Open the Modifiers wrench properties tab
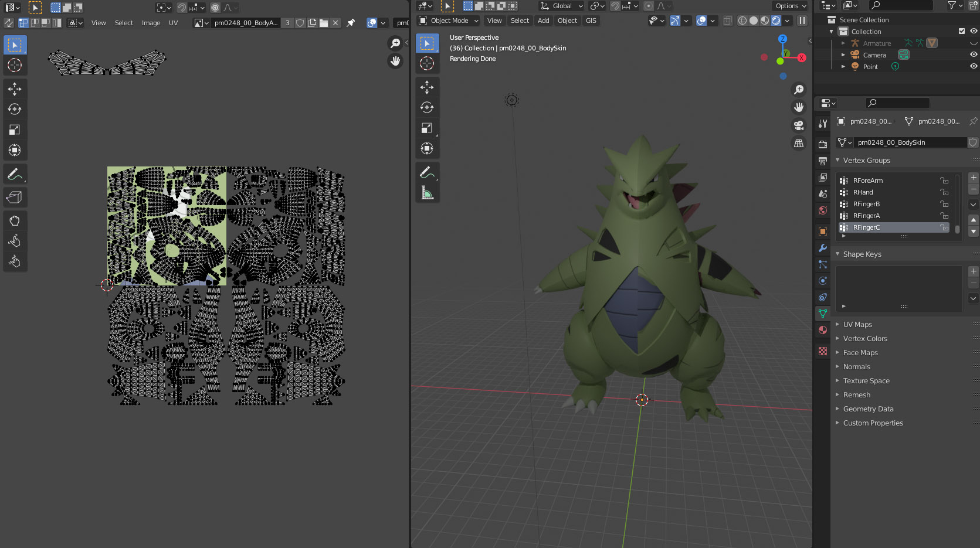The height and width of the screenshot is (548, 980). pyautogui.click(x=823, y=248)
